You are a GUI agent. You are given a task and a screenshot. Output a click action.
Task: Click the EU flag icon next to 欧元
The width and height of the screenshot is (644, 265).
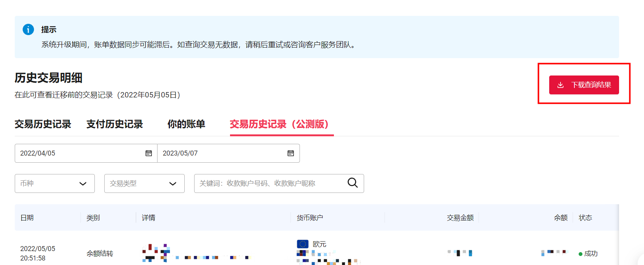tap(303, 244)
